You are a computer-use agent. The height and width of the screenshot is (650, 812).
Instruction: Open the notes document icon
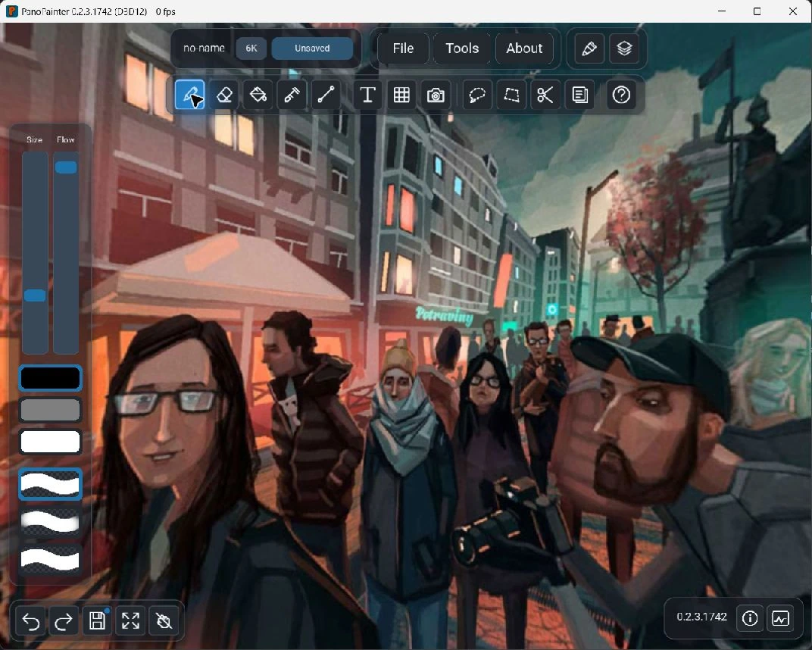coord(579,95)
